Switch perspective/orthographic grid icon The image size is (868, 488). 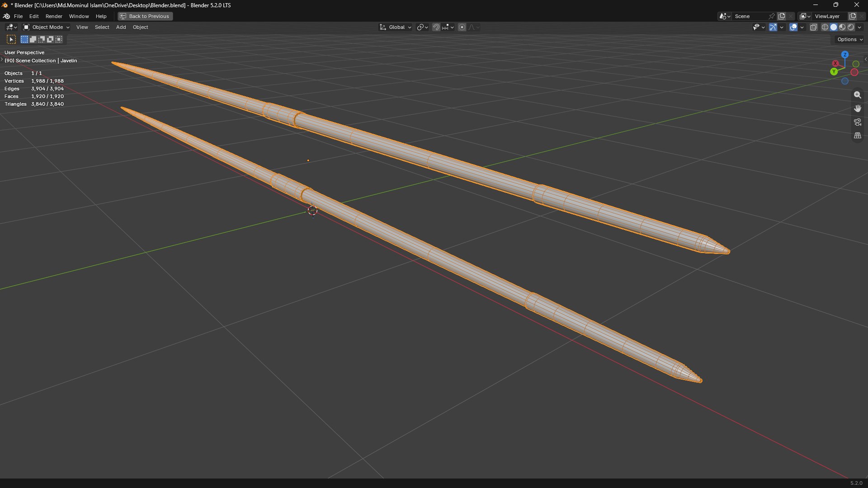(x=857, y=136)
